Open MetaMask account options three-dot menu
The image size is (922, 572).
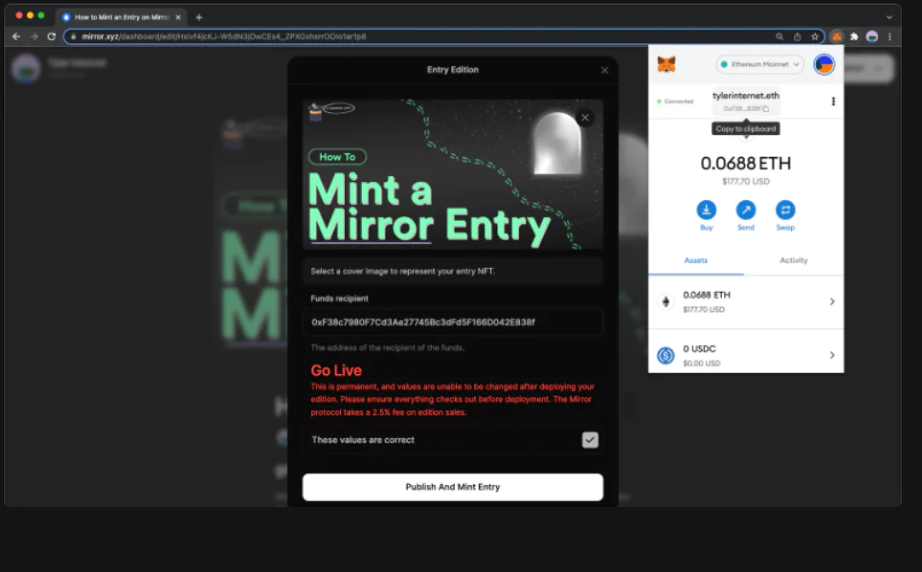click(x=833, y=101)
